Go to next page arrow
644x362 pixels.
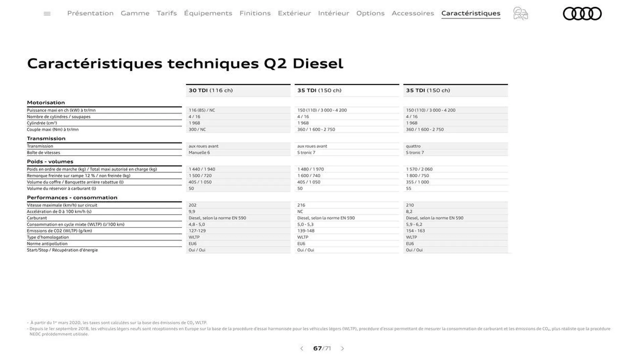click(342, 349)
